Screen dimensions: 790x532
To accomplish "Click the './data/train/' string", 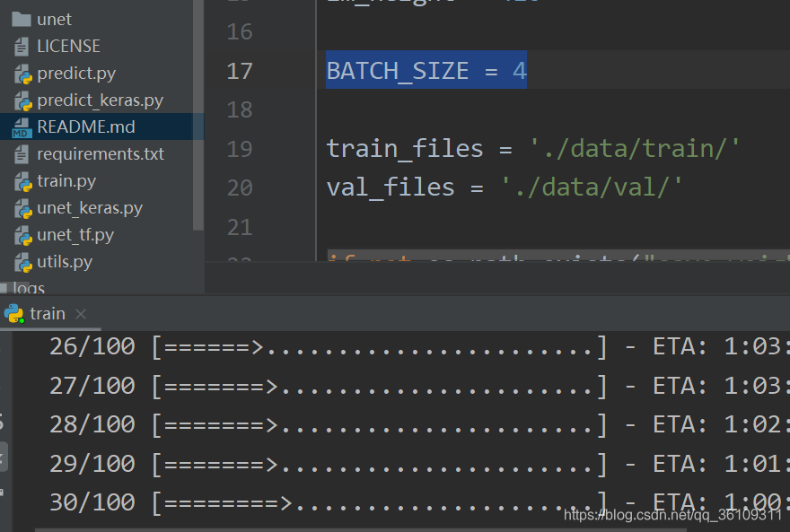I will [x=635, y=149].
